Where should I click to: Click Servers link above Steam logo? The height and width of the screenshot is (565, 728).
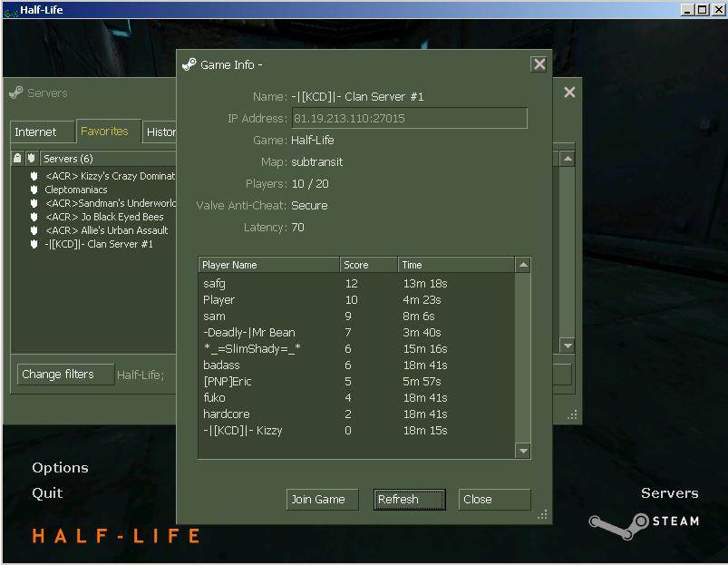pyautogui.click(x=669, y=493)
